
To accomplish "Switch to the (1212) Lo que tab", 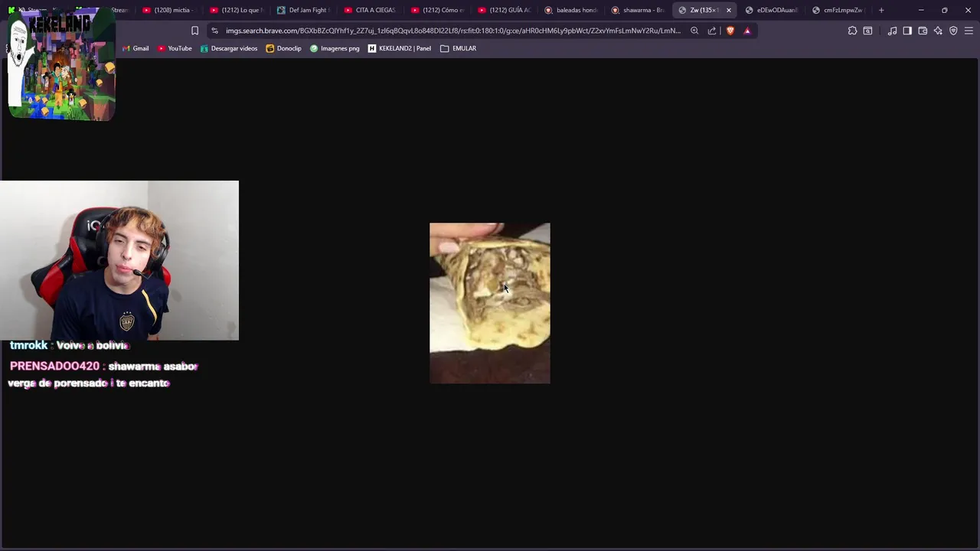I will click(235, 10).
